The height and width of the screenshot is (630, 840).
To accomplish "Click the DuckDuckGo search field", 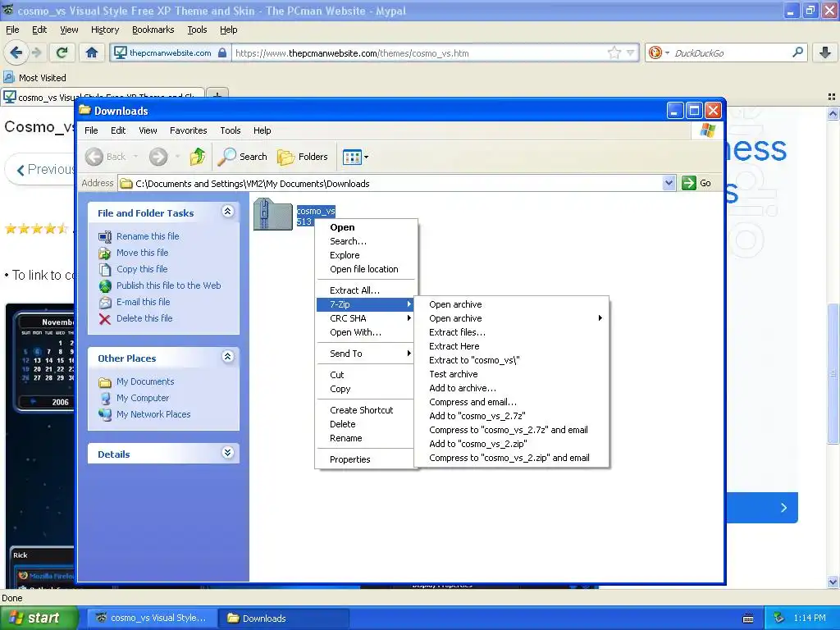I will tap(729, 53).
